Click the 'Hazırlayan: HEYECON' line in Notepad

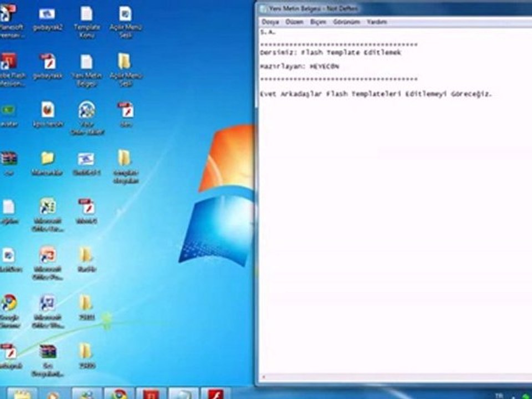coord(299,66)
